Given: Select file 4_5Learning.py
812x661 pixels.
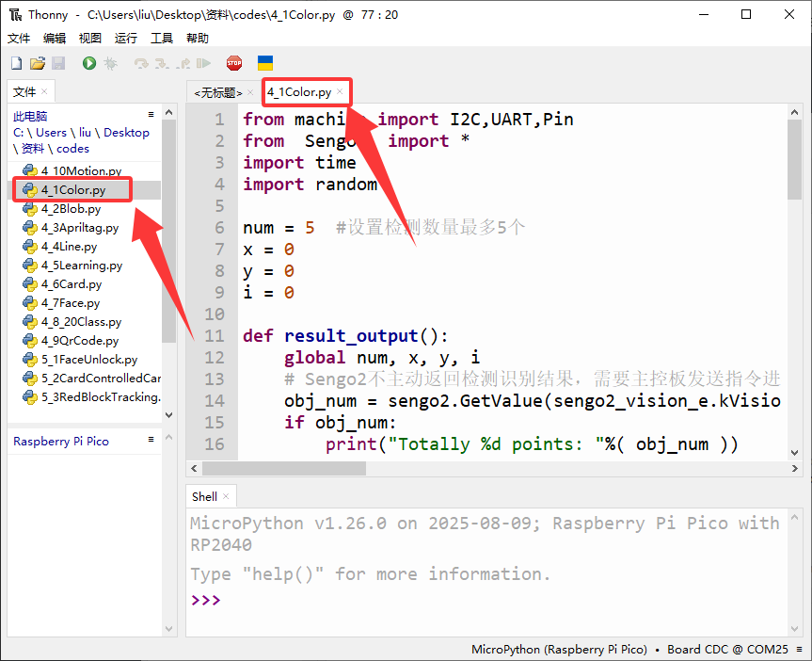Looking at the screenshot, I should (x=82, y=266).
